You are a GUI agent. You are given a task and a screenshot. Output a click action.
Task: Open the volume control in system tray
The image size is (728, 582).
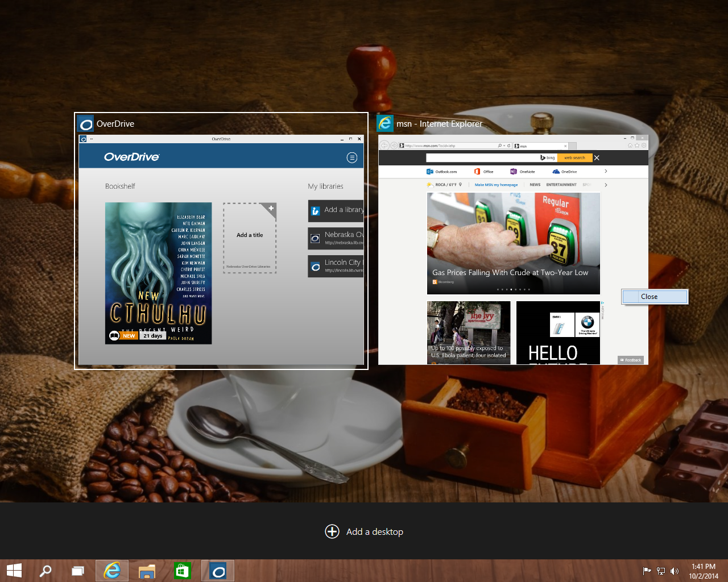675,571
